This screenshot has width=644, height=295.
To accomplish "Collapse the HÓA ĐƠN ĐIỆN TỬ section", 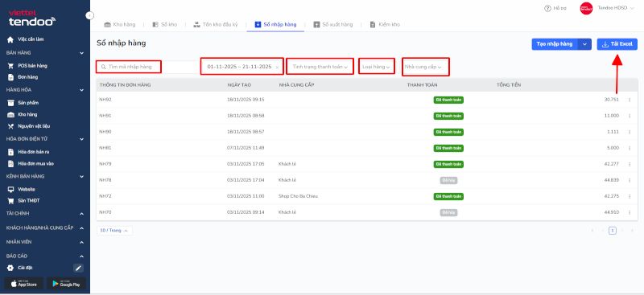I will point(82,139).
